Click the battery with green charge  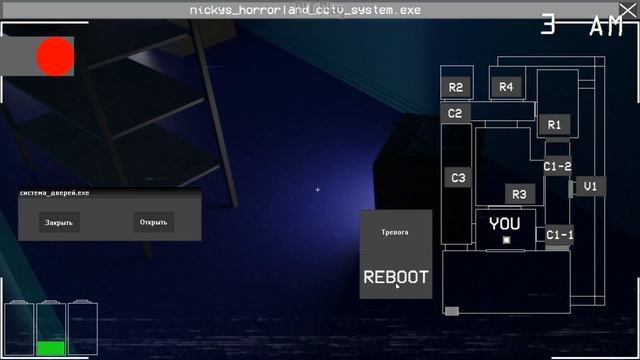pyautogui.click(x=51, y=328)
